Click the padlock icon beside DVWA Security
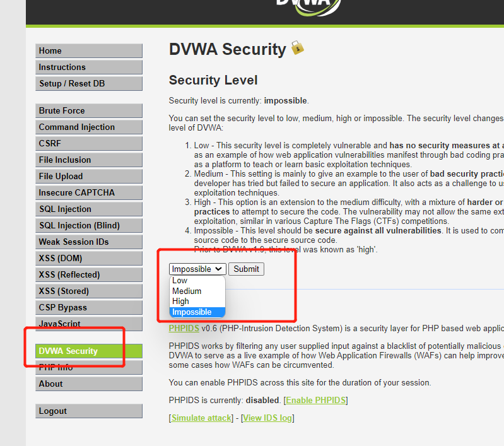504x446 pixels. [297, 48]
